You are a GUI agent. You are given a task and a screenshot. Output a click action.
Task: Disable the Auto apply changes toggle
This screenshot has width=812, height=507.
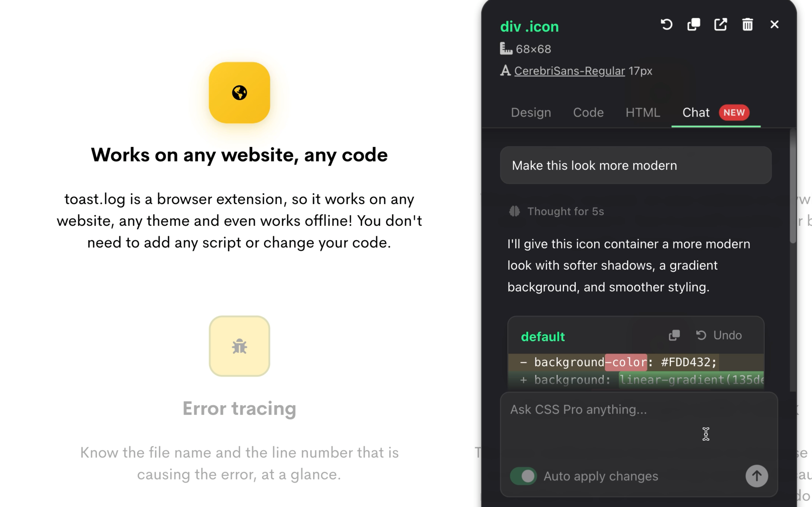[523, 476]
